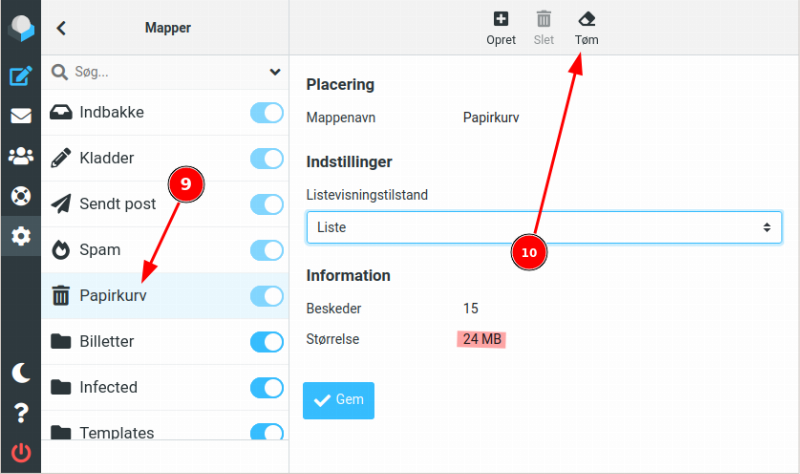Disable the Billetter folder switch
Image resolution: width=800 pixels, height=474 pixels.
(267, 342)
